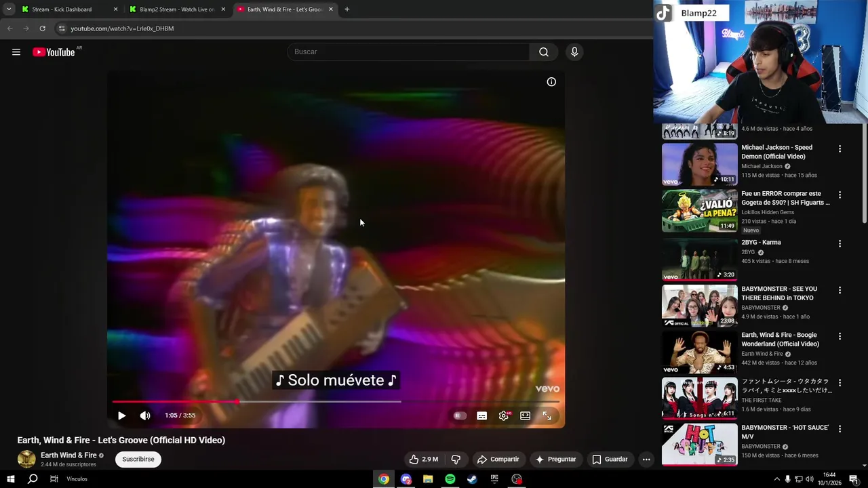The width and height of the screenshot is (868, 488).
Task: Open BABYMONSTER HOT SAUCE thumbnail
Action: coord(700,445)
